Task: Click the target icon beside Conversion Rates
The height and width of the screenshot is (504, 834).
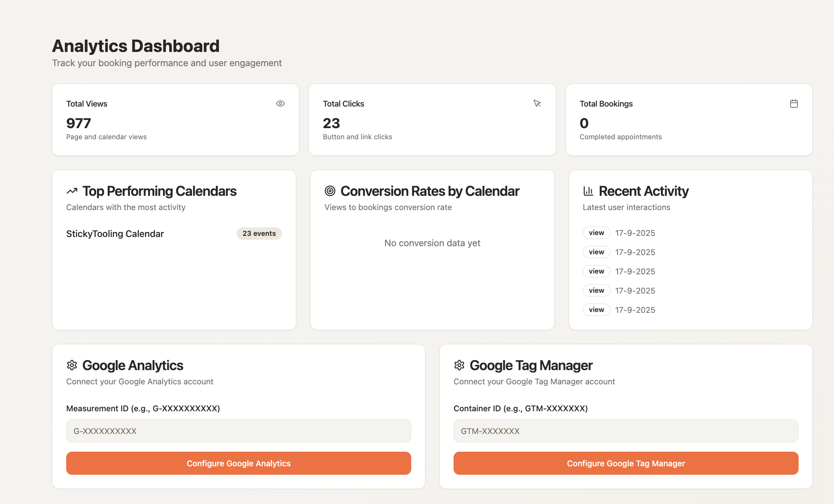Action: click(x=330, y=191)
